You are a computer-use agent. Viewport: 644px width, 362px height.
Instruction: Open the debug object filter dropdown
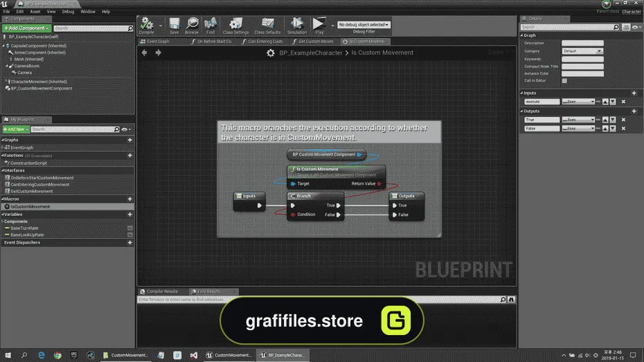[364, 25]
